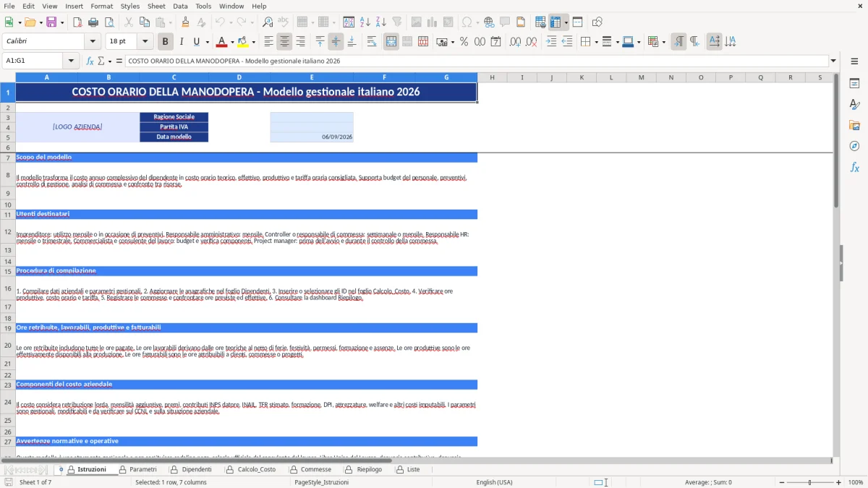Toggle Align Right

pos(300,42)
